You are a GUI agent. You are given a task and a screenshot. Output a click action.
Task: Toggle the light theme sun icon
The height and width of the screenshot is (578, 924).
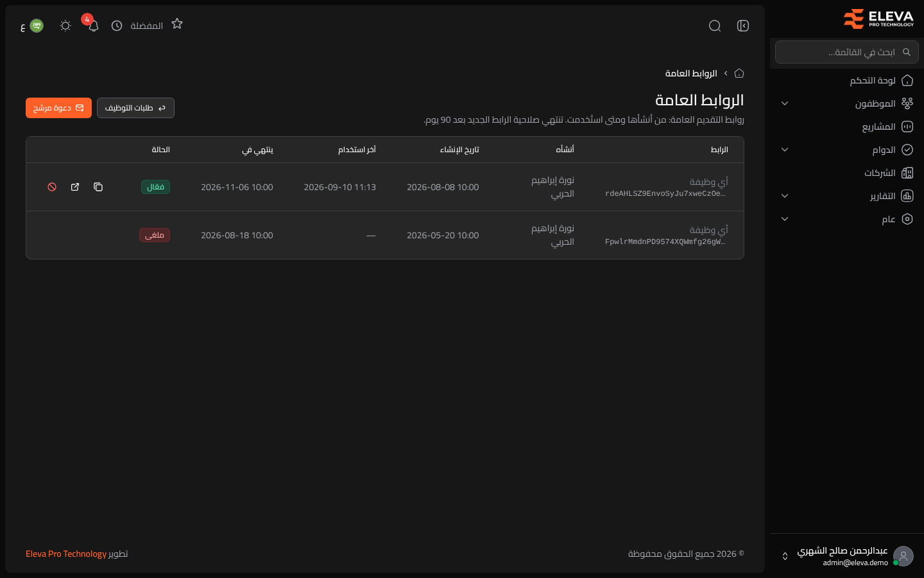click(x=65, y=26)
